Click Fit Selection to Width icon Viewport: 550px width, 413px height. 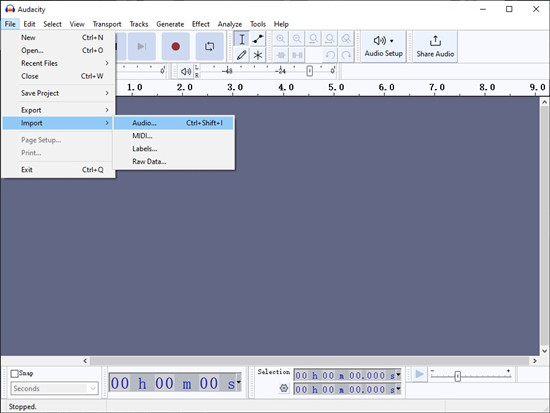[x=313, y=39]
